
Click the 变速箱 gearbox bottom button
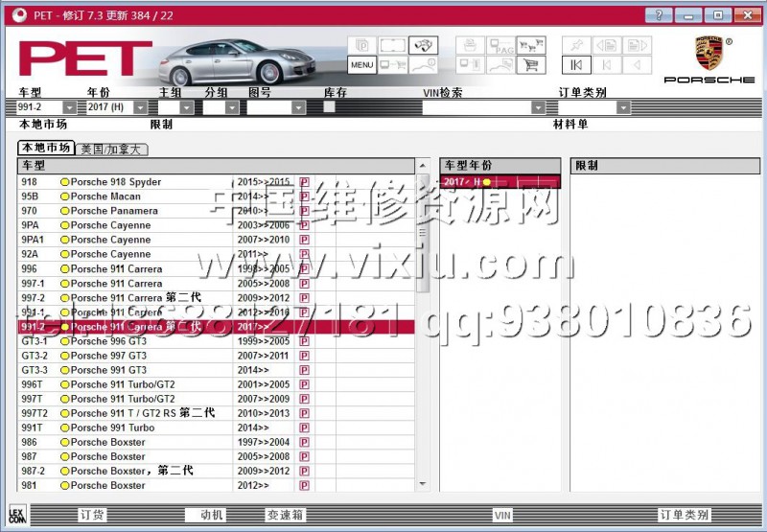pos(286,515)
